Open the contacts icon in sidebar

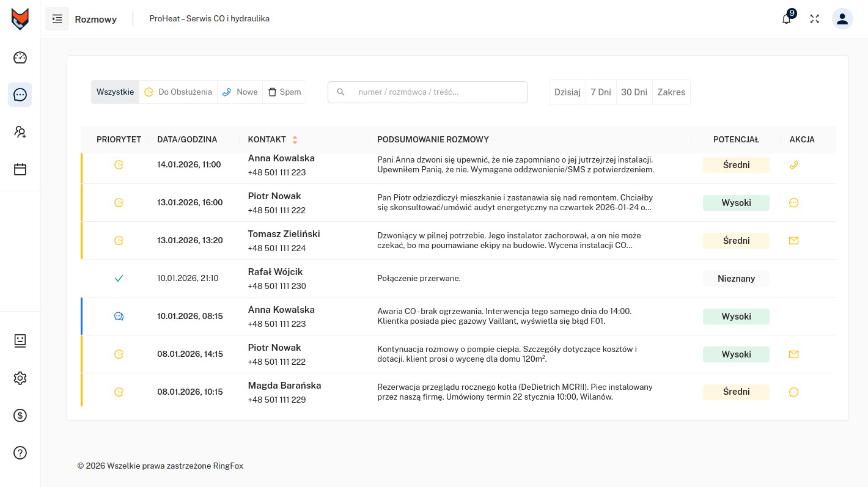click(x=20, y=132)
